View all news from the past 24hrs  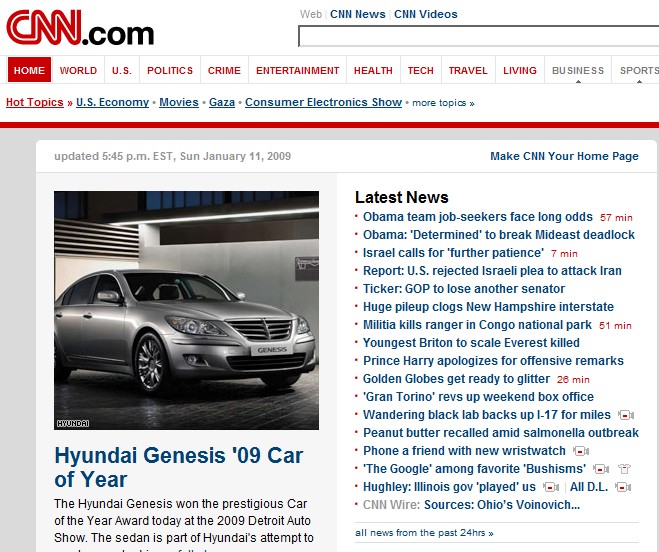(x=424, y=533)
